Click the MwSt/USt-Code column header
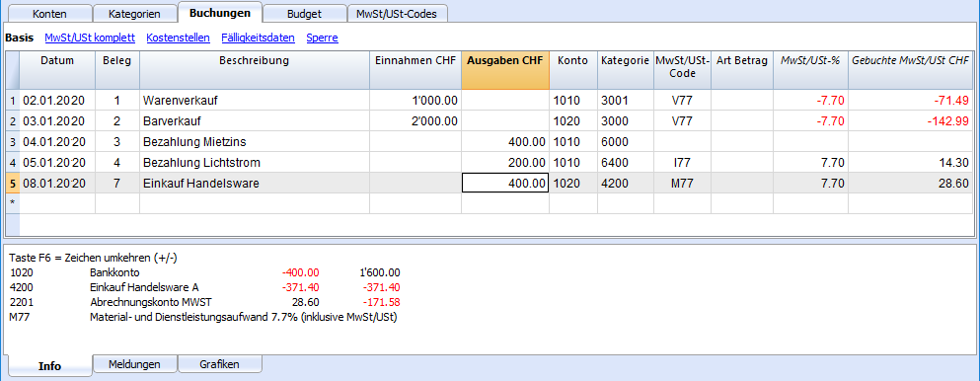Image resolution: width=980 pixels, height=381 pixels. click(683, 70)
